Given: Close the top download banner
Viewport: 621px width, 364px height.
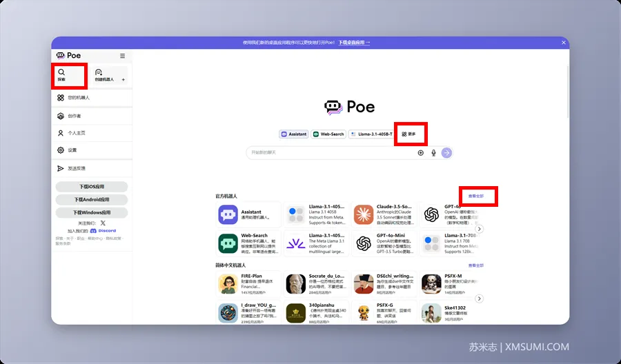Looking at the screenshot, I should click(564, 42).
